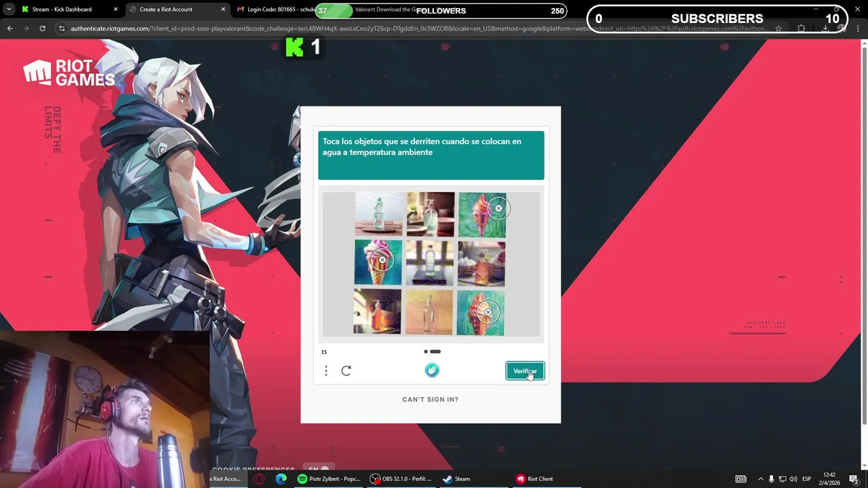Refresh the captcha challenge

pos(347,371)
